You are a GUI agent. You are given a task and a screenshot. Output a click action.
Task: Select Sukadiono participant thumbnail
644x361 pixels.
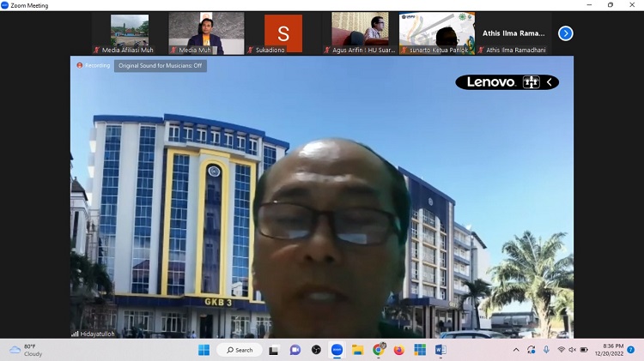283,34
